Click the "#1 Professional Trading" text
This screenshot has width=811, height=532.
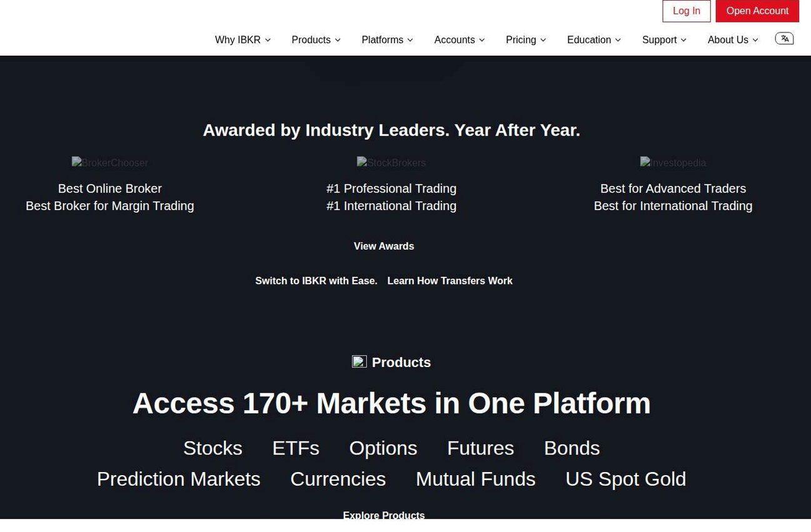[391, 188]
